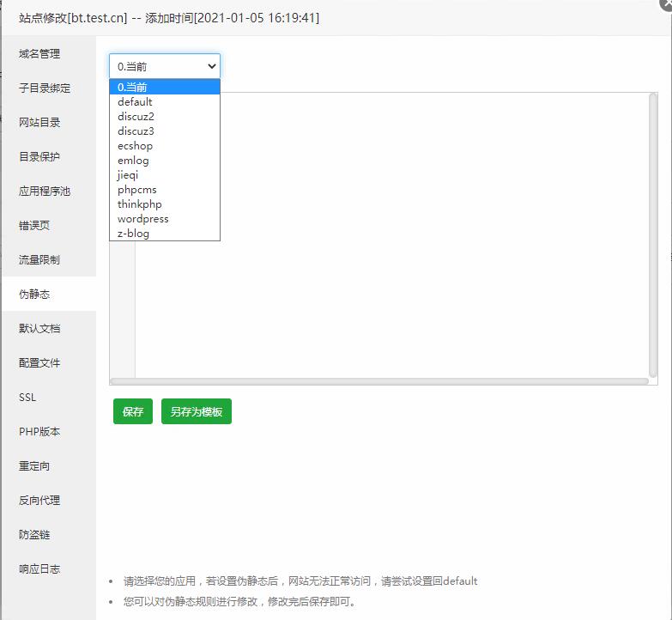
Task: Open the 子目录绑定 tab
Action: click(x=49, y=88)
